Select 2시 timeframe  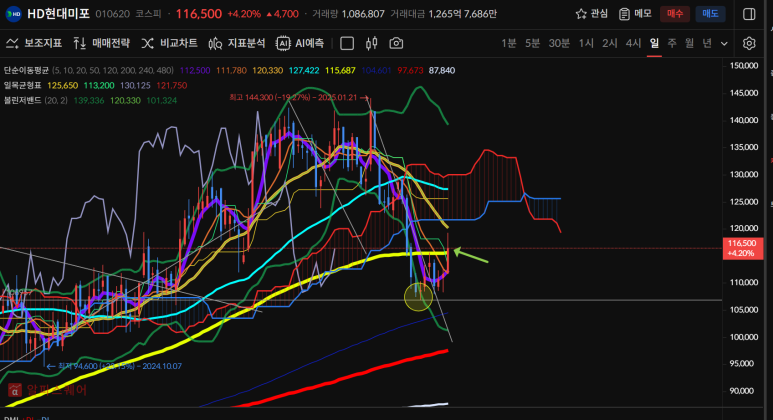coord(610,43)
